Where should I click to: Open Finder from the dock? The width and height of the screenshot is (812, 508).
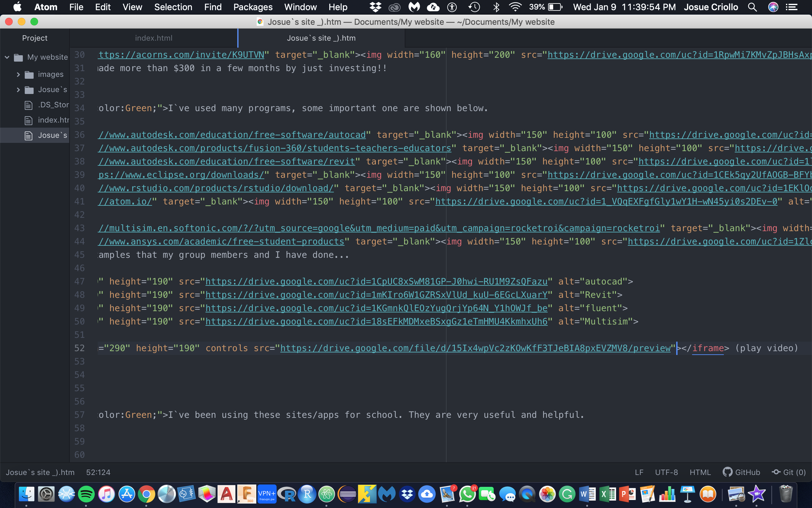[27, 494]
